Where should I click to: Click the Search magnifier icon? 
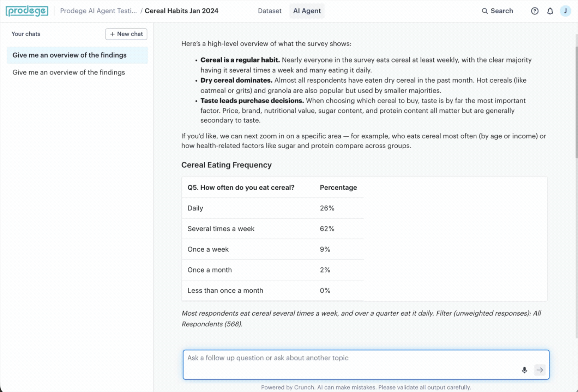pyautogui.click(x=484, y=11)
